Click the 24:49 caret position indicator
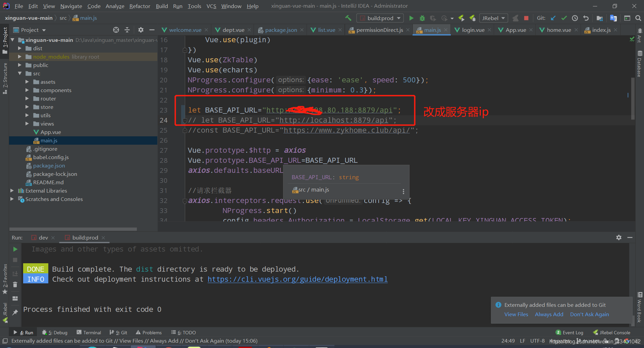 (x=508, y=341)
